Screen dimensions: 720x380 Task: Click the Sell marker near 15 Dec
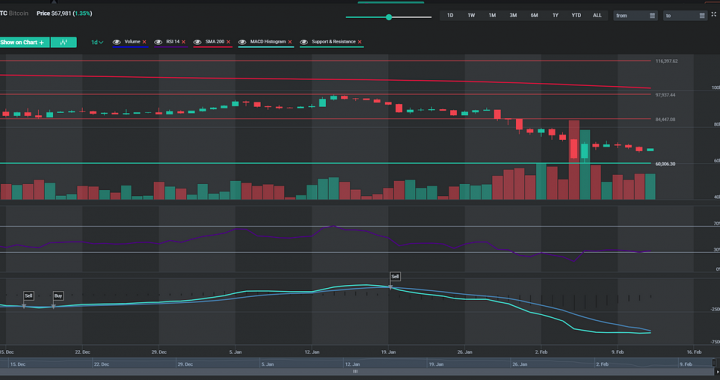[x=28, y=296]
